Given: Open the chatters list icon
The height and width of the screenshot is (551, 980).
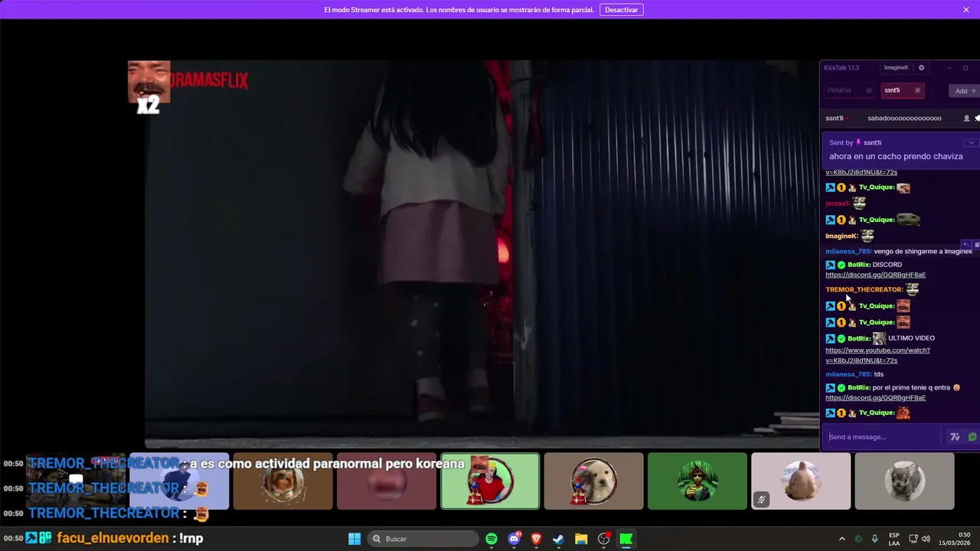Looking at the screenshot, I should [x=966, y=119].
